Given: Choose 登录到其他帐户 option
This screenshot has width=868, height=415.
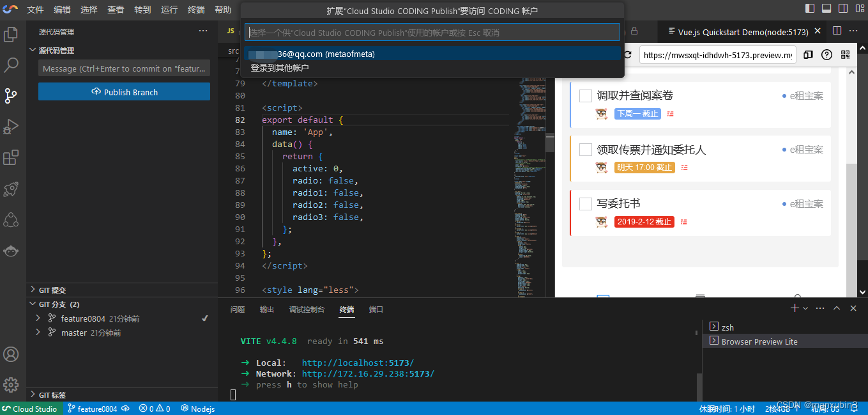Looking at the screenshot, I should [x=432, y=68].
